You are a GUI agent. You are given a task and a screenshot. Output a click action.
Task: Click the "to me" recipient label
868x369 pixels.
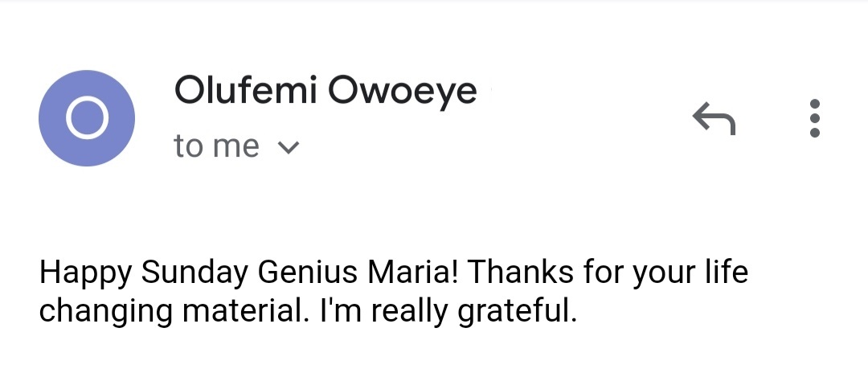216,146
